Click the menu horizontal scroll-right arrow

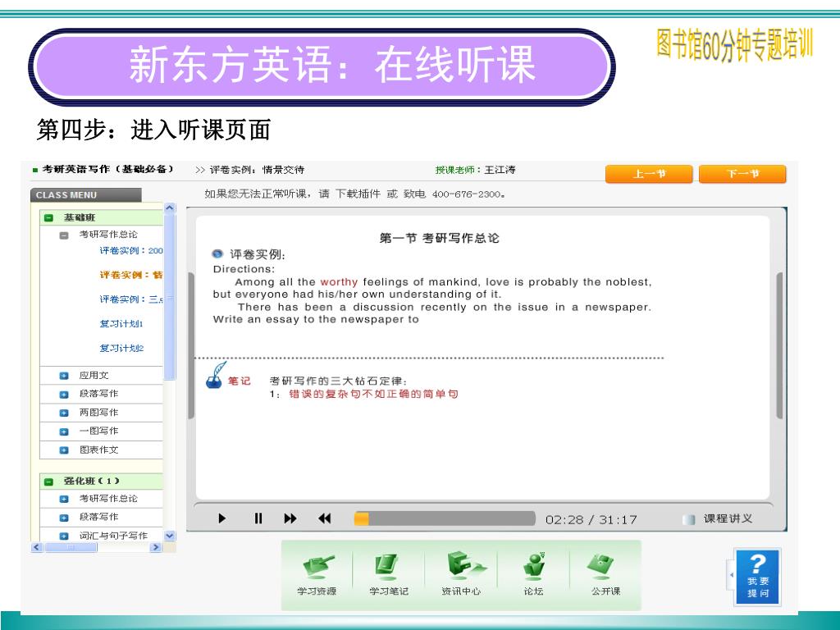156,547
